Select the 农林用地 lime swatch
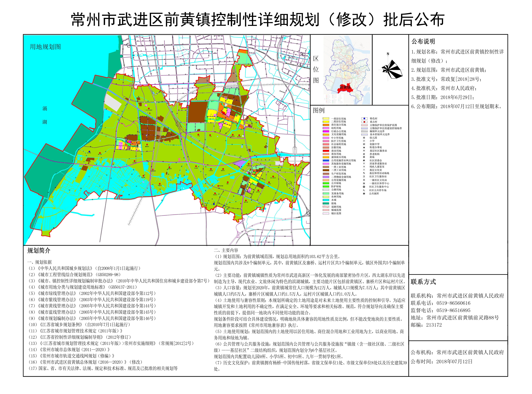Image resolution: width=532 pixels, height=394 pixels. pyautogui.click(x=326, y=197)
